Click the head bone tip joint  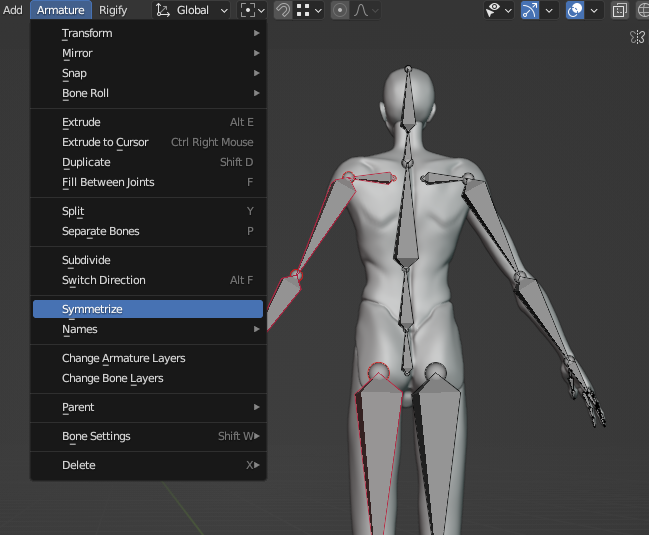tap(407, 69)
